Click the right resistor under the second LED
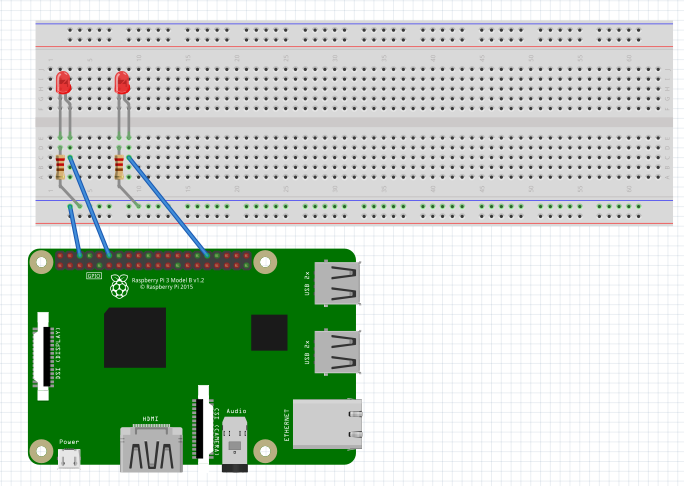Image resolution: width=684 pixels, height=486 pixels. (x=119, y=167)
